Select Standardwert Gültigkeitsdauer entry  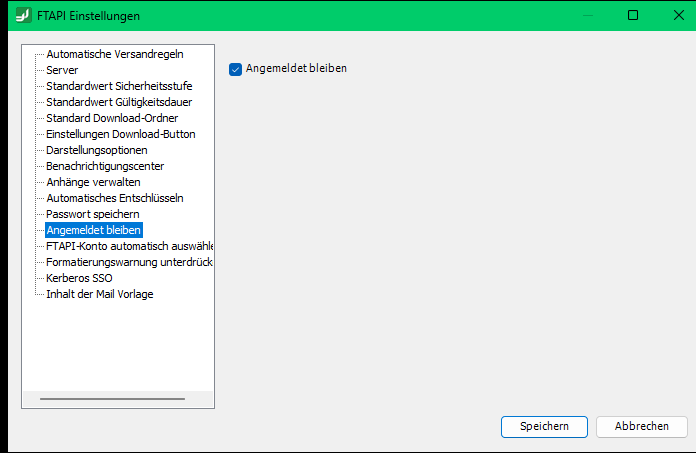pos(119,102)
